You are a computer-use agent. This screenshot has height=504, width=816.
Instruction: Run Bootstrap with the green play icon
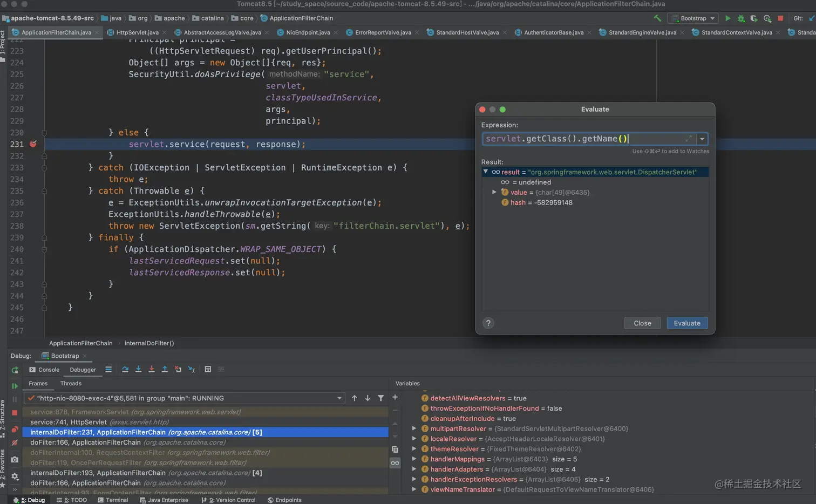727,18
